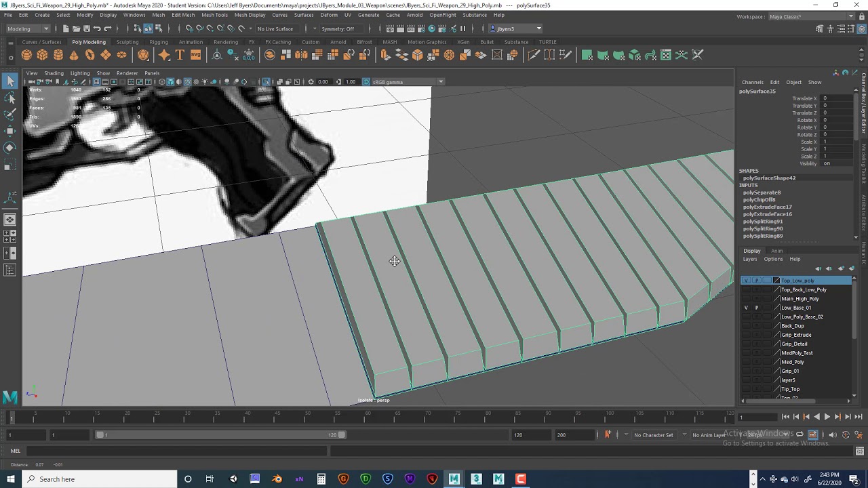868x488 pixels.
Task: Click the Redo arrow icon
Action: pyautogui.click(x=107, y=28)
